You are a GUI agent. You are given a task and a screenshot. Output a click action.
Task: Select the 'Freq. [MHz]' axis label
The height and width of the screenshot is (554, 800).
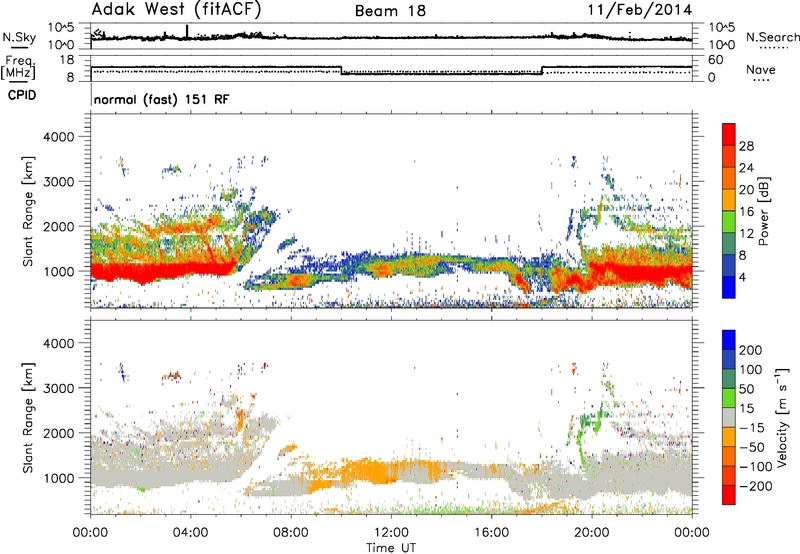coord(18,67)
